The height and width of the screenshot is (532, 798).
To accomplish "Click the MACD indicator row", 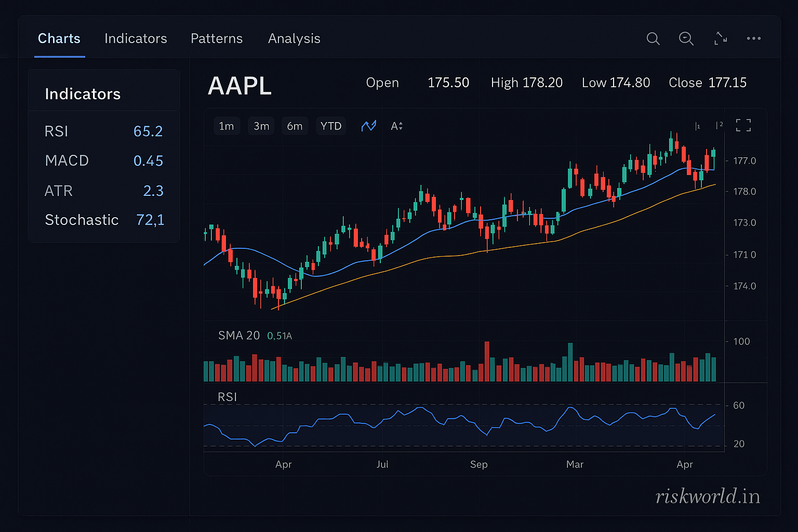I will point(104,161).
